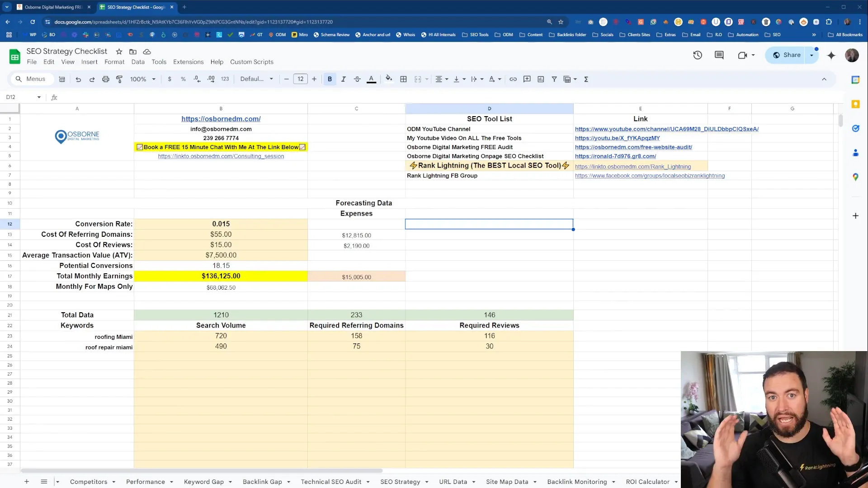The width and height of the screenshot is (868, 488).
Task: Open the borders tool
Action: tap(404, 79)
